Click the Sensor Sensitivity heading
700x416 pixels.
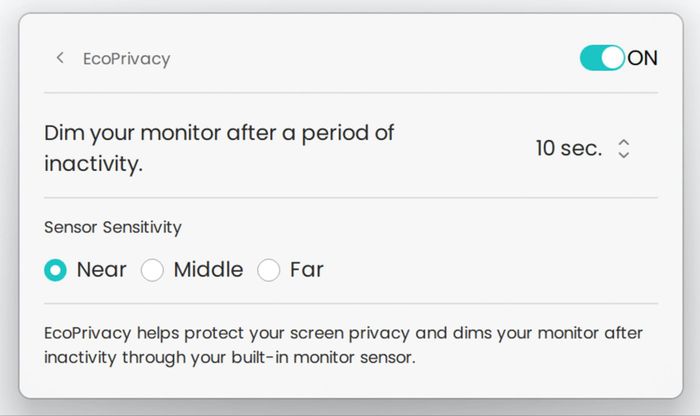[x=113, y=227]
